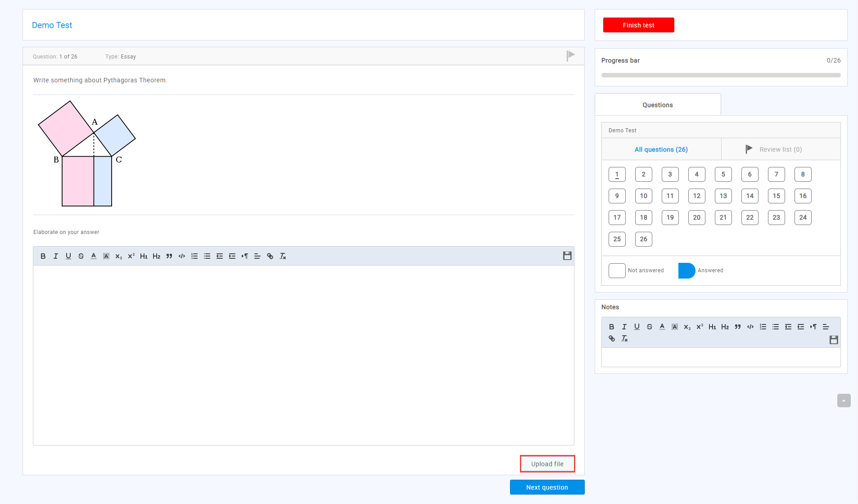Save notes using the disk icon
This screenshot has height=504, width=858.
834,340
